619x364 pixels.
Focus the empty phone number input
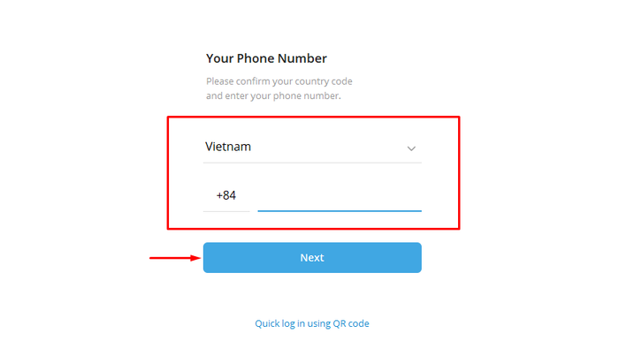click(x=340, y=196)
